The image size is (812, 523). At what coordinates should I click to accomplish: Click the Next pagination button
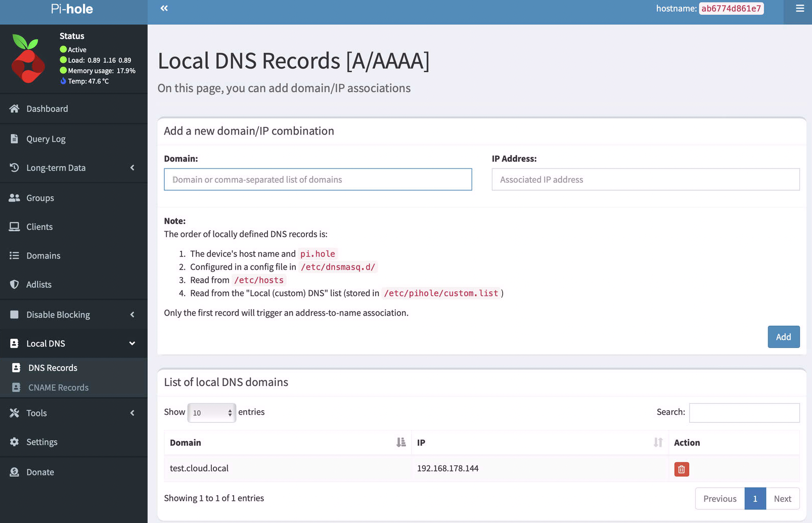click(782, 499)
